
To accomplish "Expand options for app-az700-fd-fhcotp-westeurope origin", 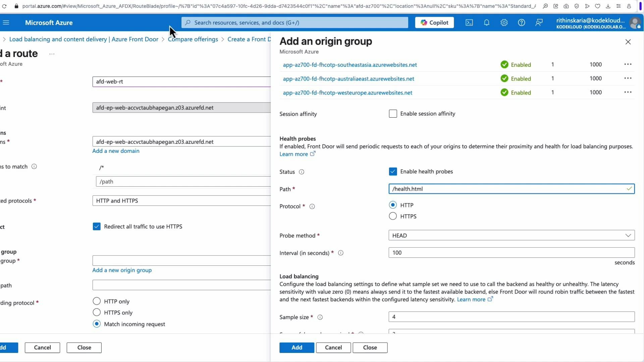I will 628,92.
